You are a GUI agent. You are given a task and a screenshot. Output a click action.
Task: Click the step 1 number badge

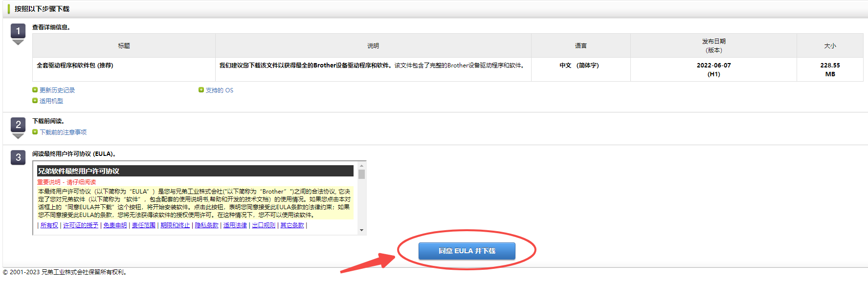coord(18,31)
